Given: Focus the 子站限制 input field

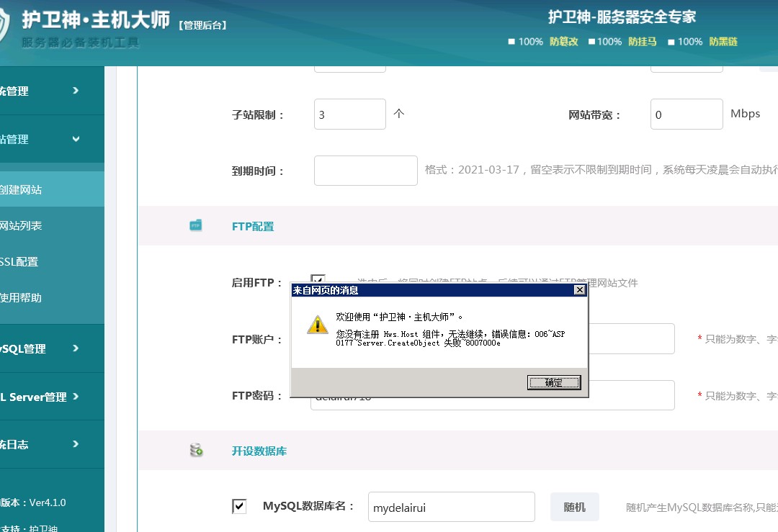Looking at the screenshot, I should coord(349,114).
